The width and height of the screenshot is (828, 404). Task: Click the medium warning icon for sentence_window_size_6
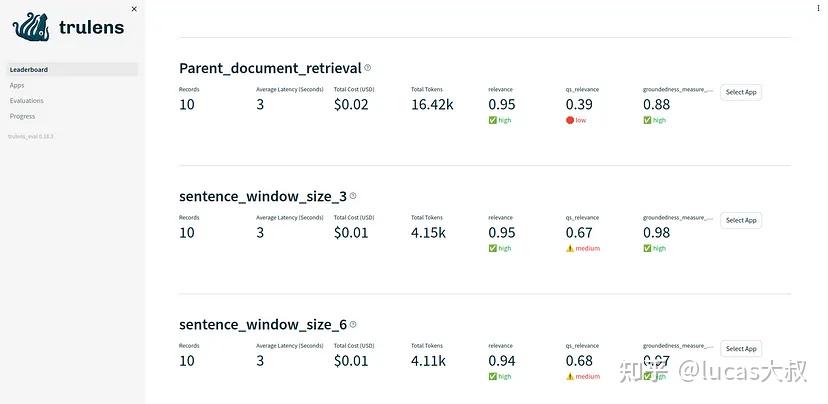coord(570,376)
